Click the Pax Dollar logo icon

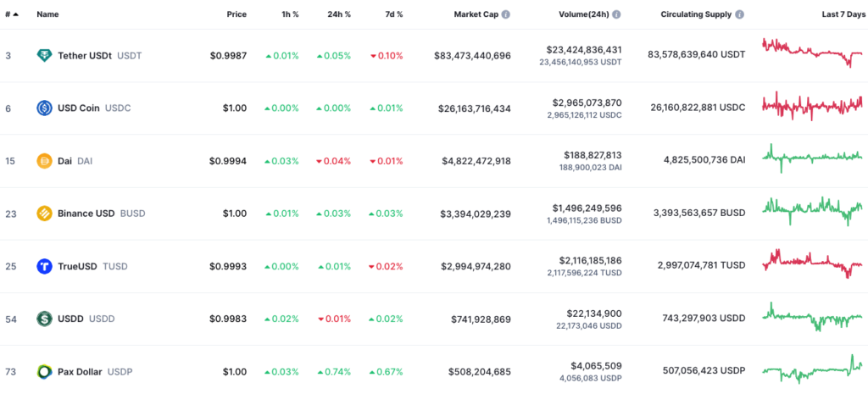[45, 371]
